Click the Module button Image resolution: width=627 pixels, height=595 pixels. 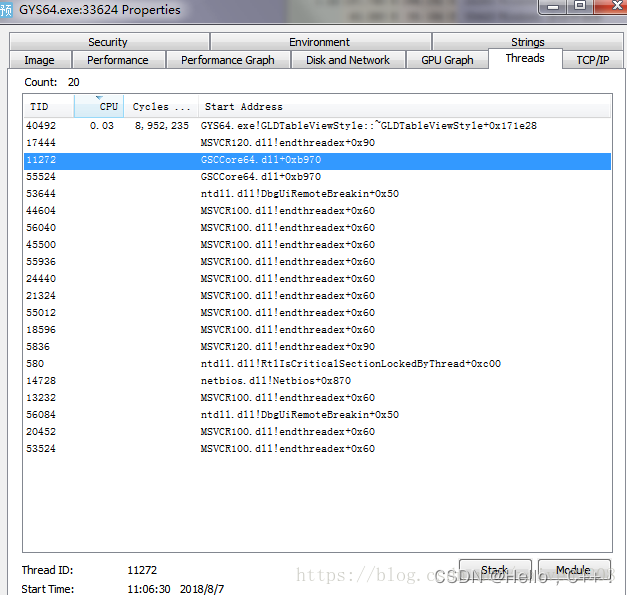click(574, 570)
